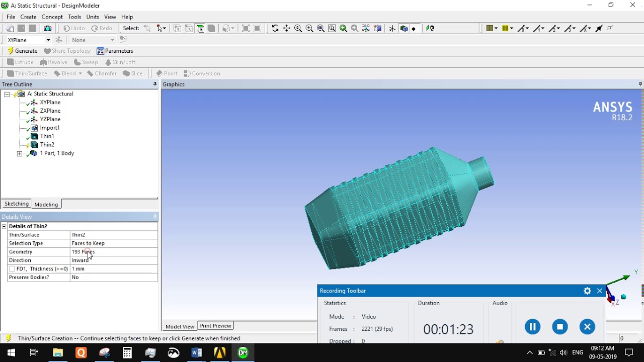The image size is (644, 362).
Task: Open the select mode dropdown arrow
Action: 164,28
